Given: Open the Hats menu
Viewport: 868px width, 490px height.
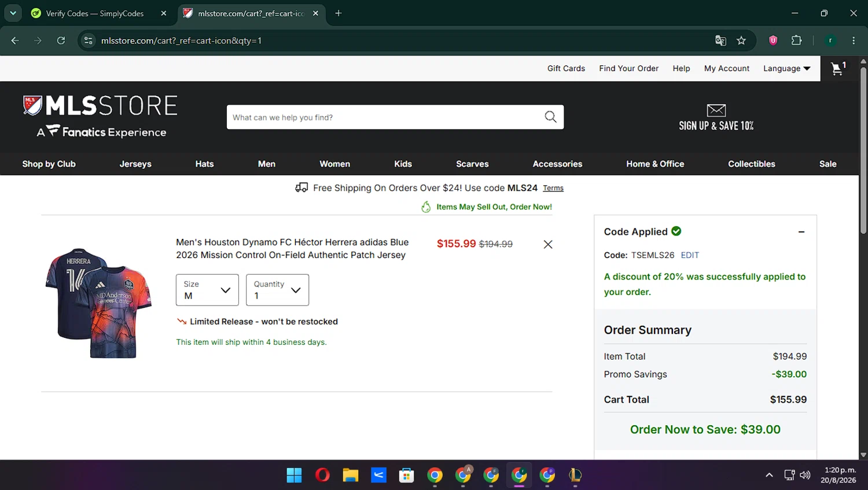Looking at the screenshot, I should (204, 164).
